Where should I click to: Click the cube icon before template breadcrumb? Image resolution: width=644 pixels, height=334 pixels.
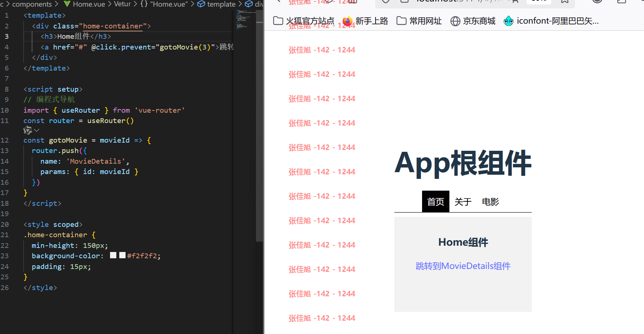(x=201, y=4)
